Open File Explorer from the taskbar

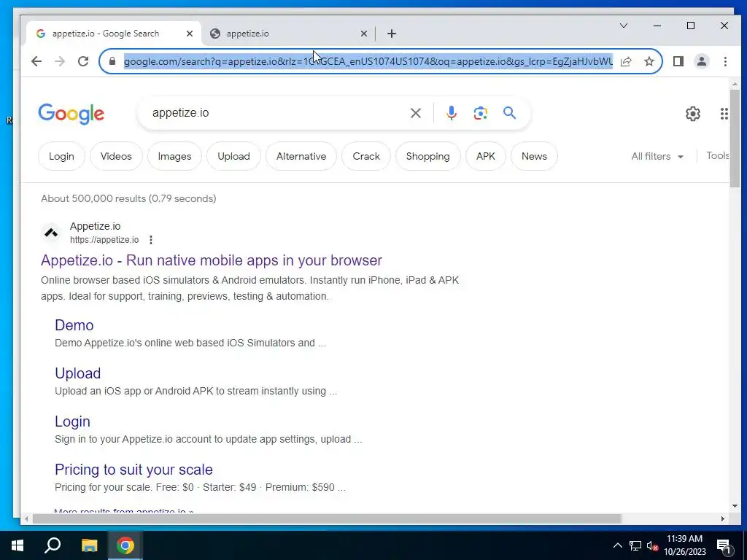89,545
